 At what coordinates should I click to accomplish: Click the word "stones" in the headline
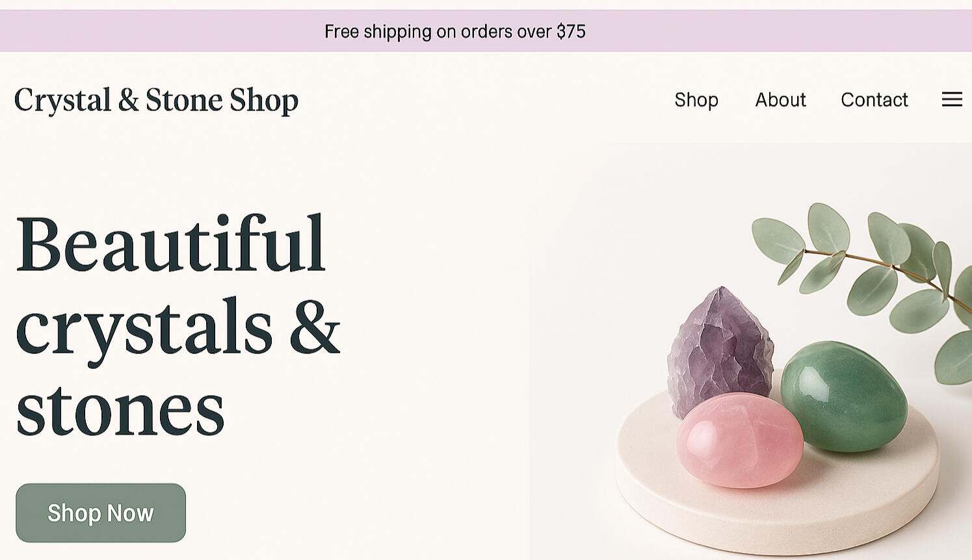pos(120,411)
